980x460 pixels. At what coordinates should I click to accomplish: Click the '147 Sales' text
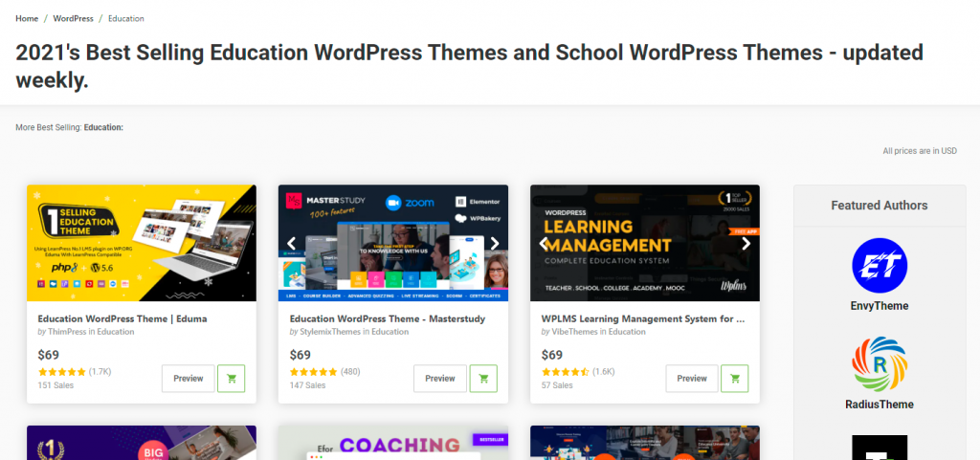point(307,385)
